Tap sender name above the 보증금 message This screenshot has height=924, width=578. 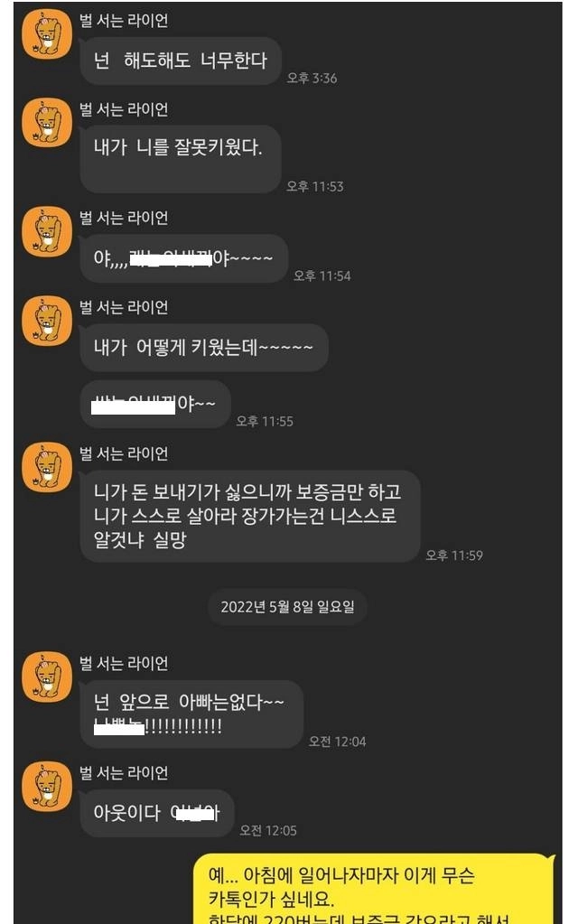pyautogui.click(x=124, y=453)
